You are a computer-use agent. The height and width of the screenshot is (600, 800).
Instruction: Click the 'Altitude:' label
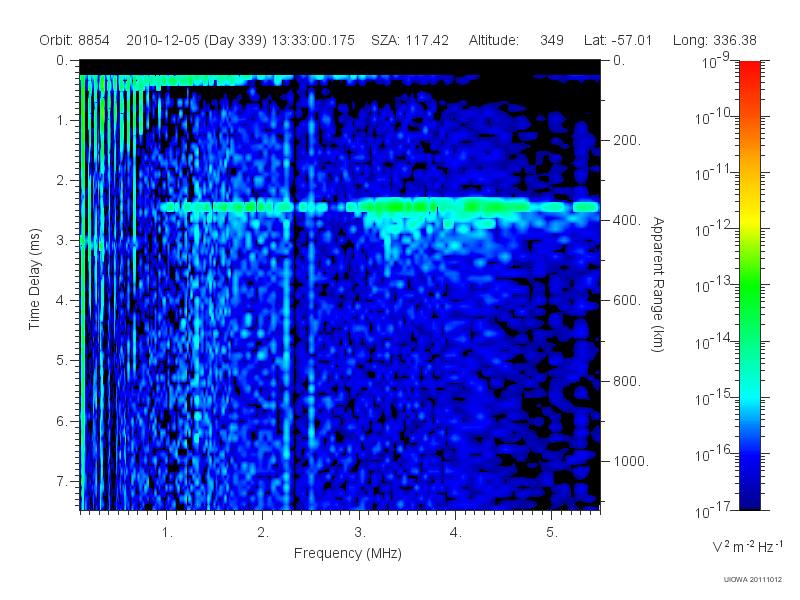(494, 40)
